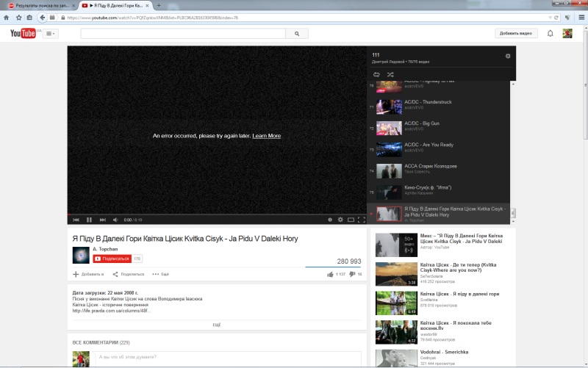The width and height of the screenshot is (588, 368).
Task: Click the YouTube logo
Action: pos(23,33)
